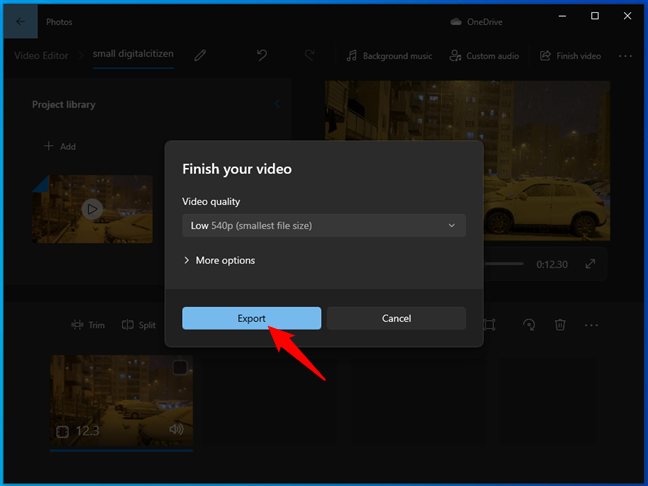Viewport: 648px width, 486px height.
Task: Collapse the Project library panel
Action: [x=277, y=104]
